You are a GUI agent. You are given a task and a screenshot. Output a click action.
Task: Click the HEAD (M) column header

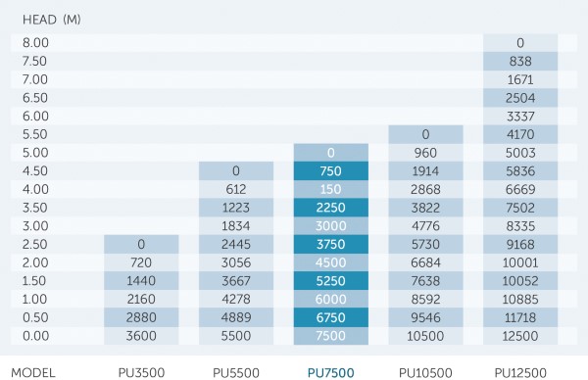coord(52,20)
